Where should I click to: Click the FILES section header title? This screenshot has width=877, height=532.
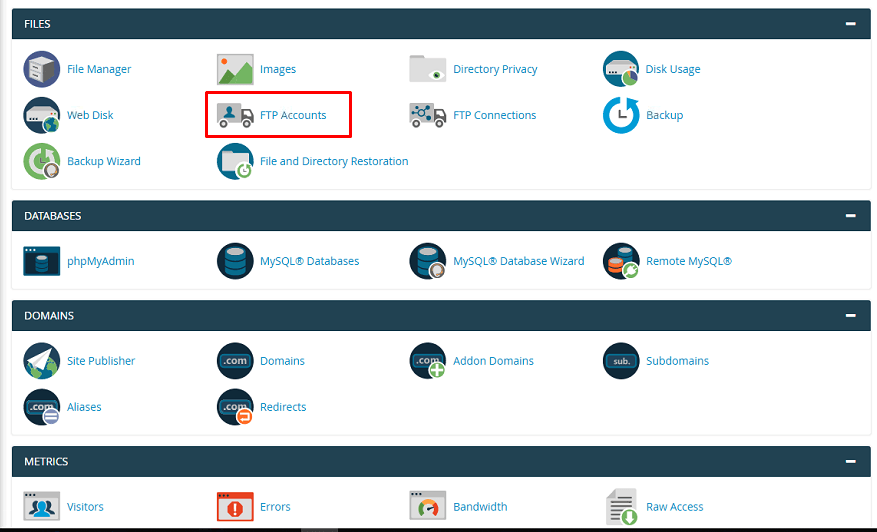(x=37, y=24)
